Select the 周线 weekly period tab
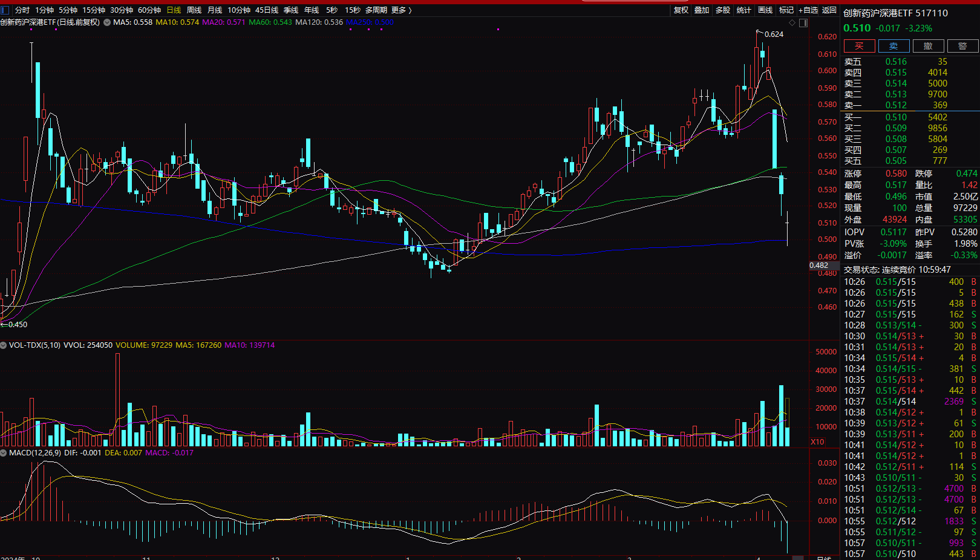980x560 pixels. [194, 10]
